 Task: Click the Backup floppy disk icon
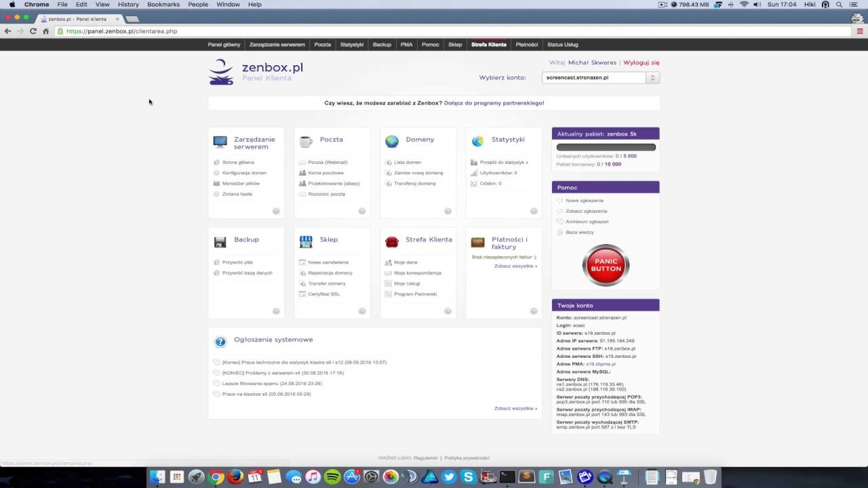[x=220, y=242]
